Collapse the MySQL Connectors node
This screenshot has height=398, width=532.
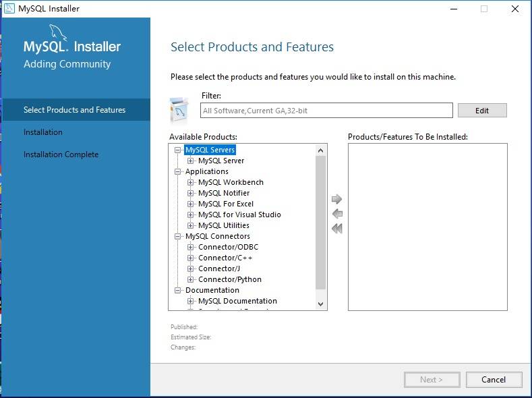tap(177, 237)
